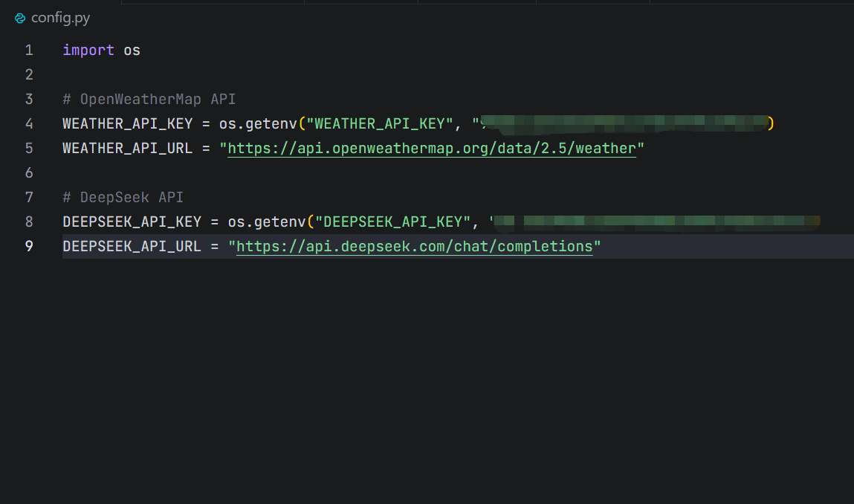
Task: Click the WEATHER_API_URL variable name
Action: pos(127,148)
